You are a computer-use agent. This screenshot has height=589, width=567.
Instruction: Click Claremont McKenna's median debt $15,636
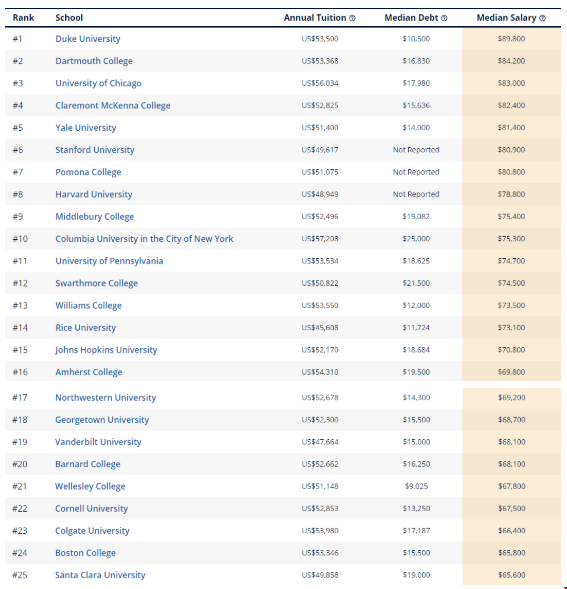coord(416,105)
